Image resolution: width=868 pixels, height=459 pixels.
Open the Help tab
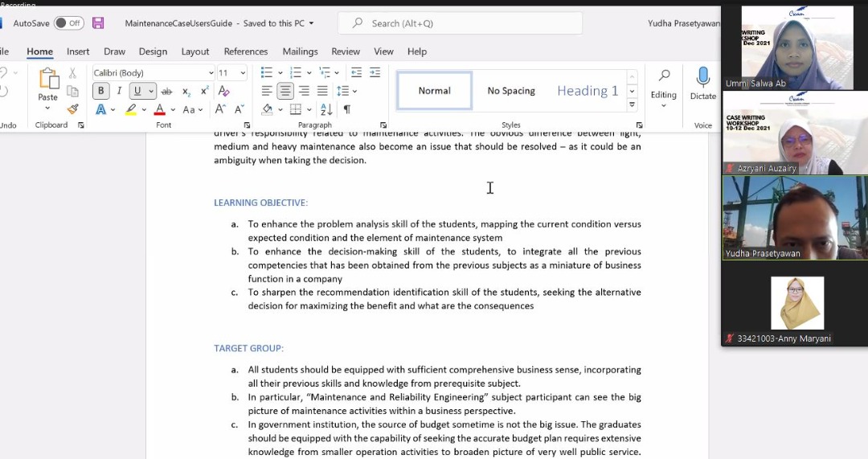pos(417,51)
